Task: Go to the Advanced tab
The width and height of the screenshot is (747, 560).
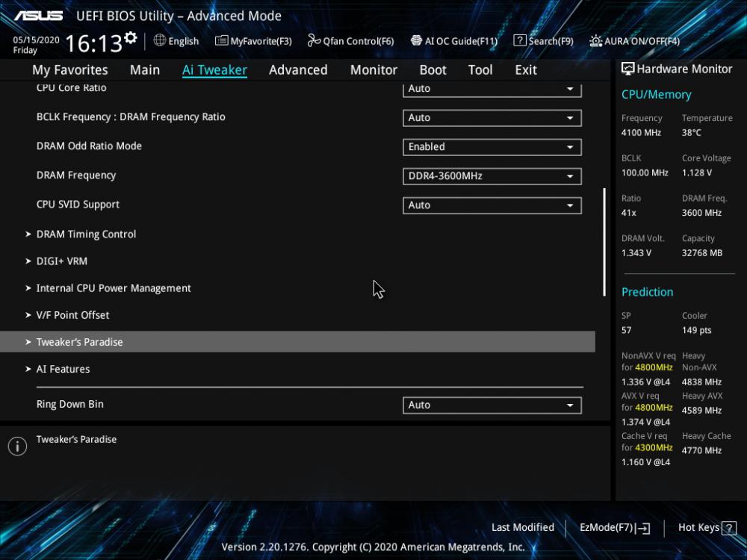Action: tap(298, 70)
